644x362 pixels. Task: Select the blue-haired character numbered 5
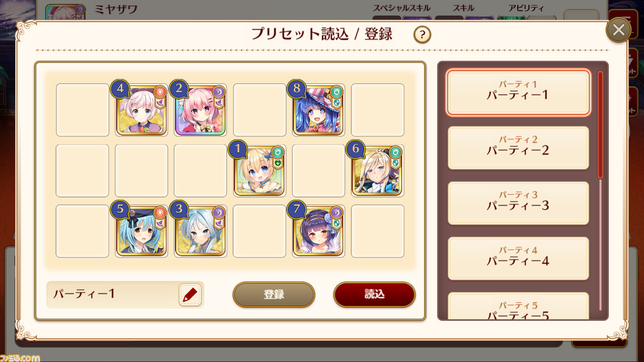pyautogui.click(x=141, y=231)
